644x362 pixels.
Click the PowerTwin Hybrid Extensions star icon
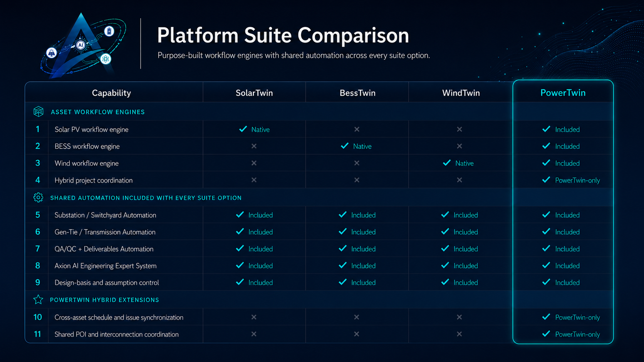[x=38, y=299]
